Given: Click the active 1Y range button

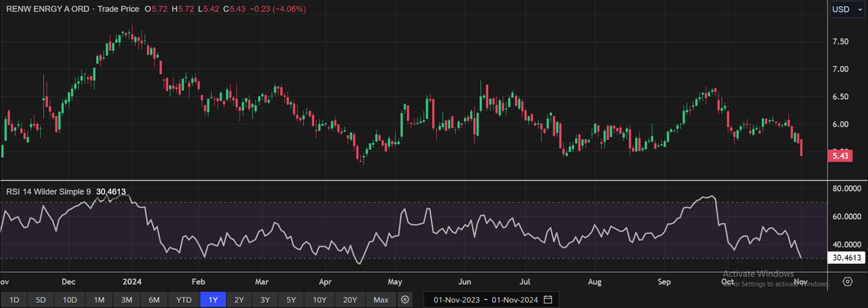Looking at the screenshot, I should pos(213,300).
